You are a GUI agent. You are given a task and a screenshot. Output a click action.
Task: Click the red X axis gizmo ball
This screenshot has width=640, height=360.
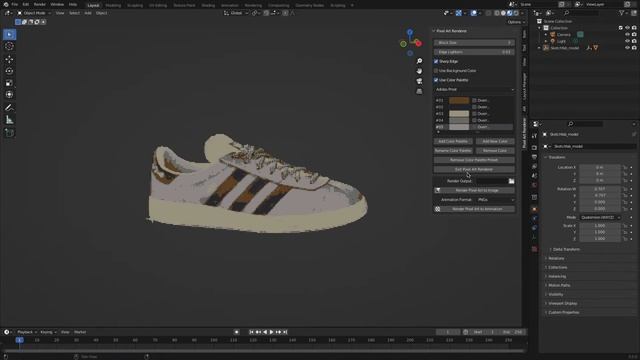click(x=418, y=43)
